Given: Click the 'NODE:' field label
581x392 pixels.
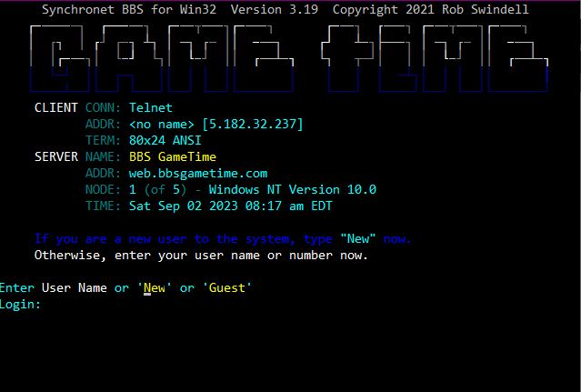Looking at the screenshot, I should pos(103,190).
